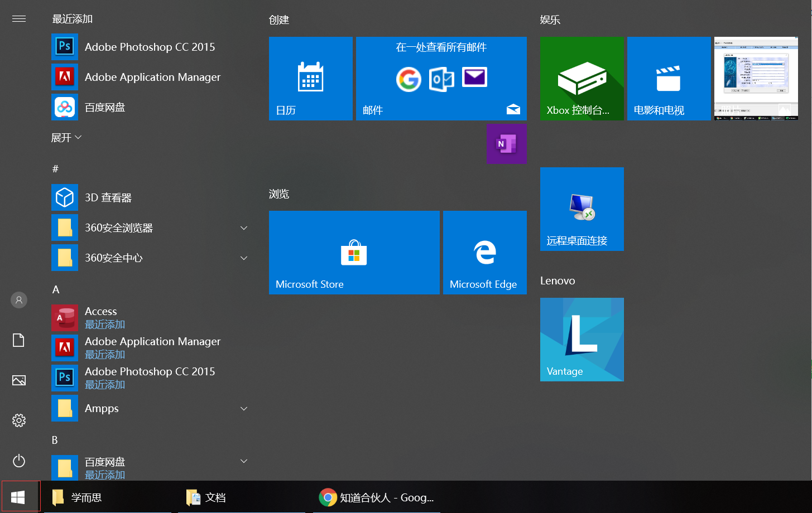Open Adobe Photoshop CC 2015 in A section

151,378
